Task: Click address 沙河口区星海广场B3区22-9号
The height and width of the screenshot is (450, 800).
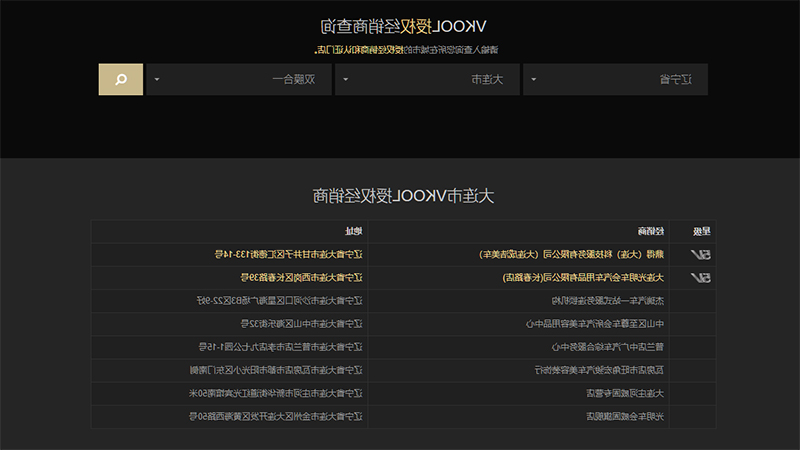Action: [280, 301]
